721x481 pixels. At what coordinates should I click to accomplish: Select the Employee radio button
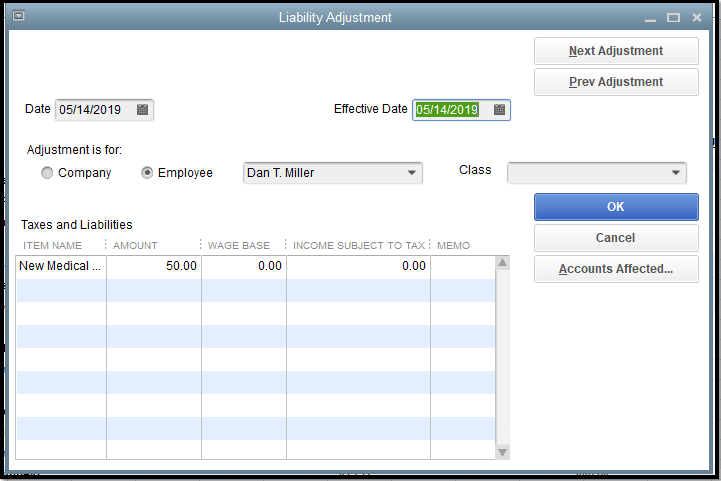click(x=147, y=173)
